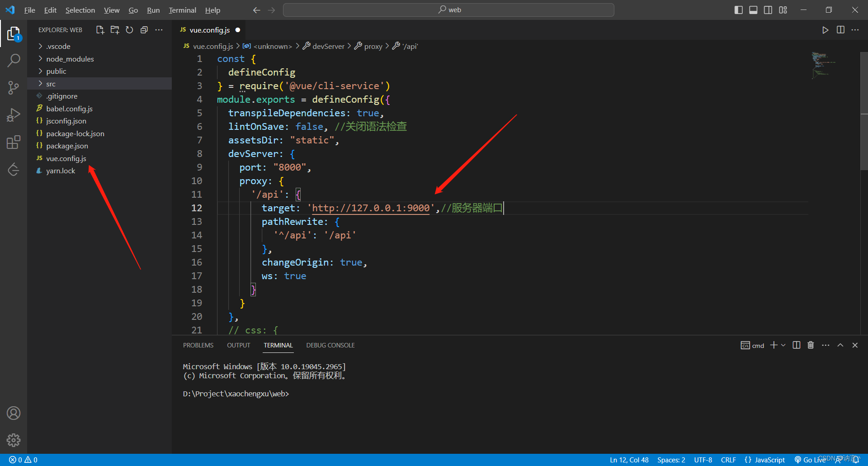The height and width of the screenshot is (466, 868).
Task: Open editor more actions ellipsis
Action: (x=855, y=30)
